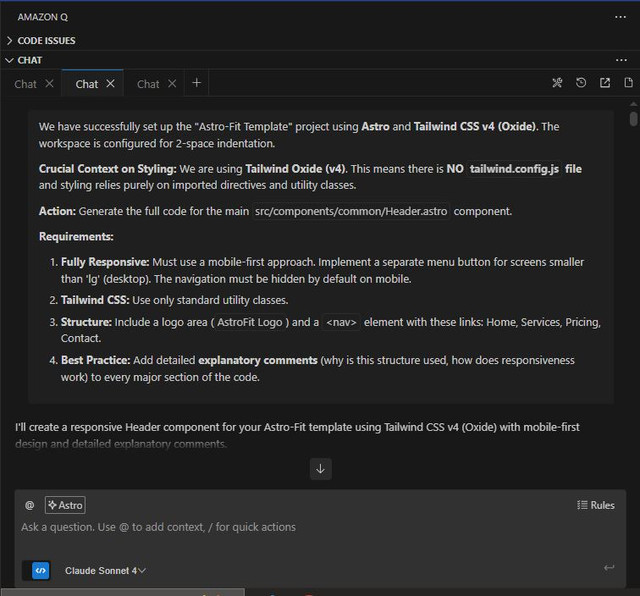This screenshot has height=596, width=640.
Task: Click the chat scrollbar up arrow
Action: (x=633, y=105)
